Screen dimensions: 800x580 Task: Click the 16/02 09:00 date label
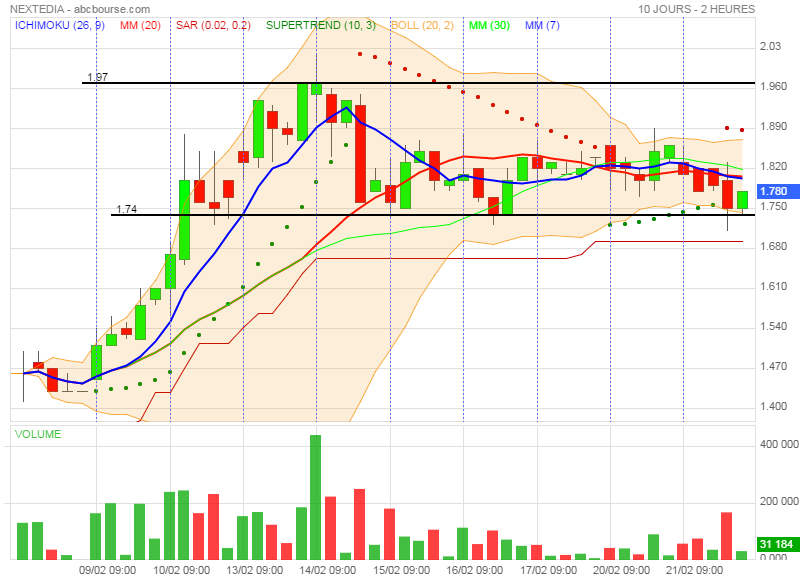pos(474,570)
